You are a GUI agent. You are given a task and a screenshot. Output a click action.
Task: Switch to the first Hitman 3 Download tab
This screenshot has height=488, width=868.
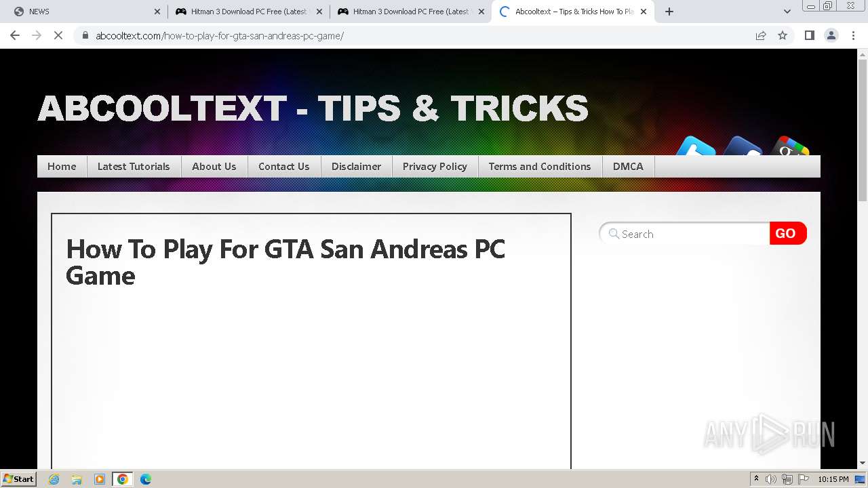(x=249, y=12)
